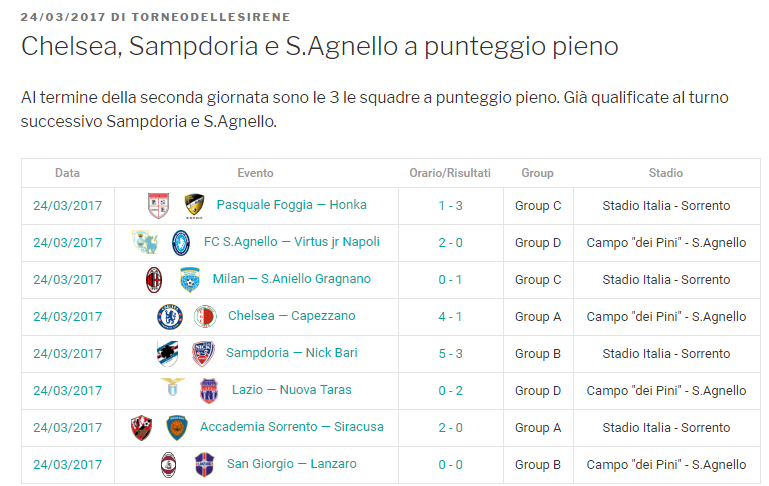Click the Lanzaro team crest
Screen dimensions: 769x486
point(204,465)
